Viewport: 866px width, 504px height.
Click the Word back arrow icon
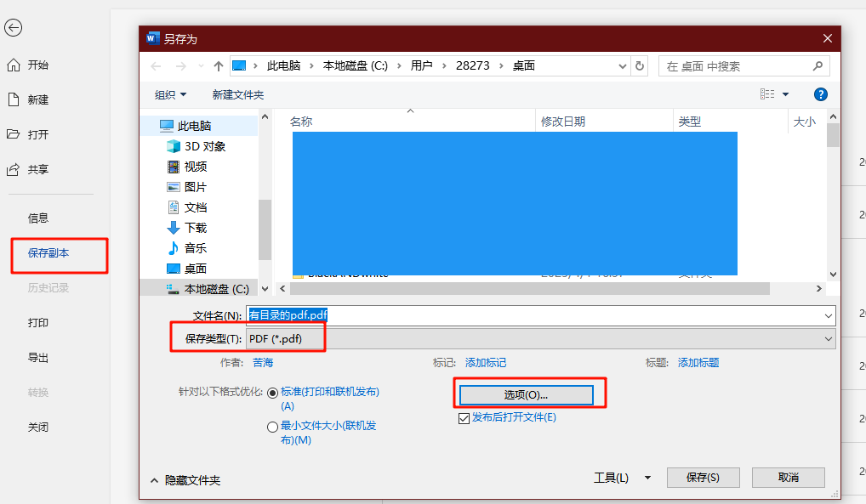[14, 27]
